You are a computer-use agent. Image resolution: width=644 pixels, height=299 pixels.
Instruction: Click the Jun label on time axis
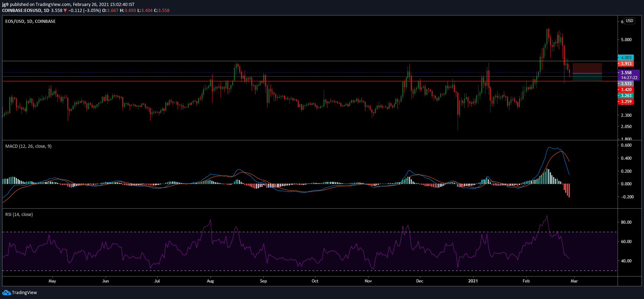(105, 281)
